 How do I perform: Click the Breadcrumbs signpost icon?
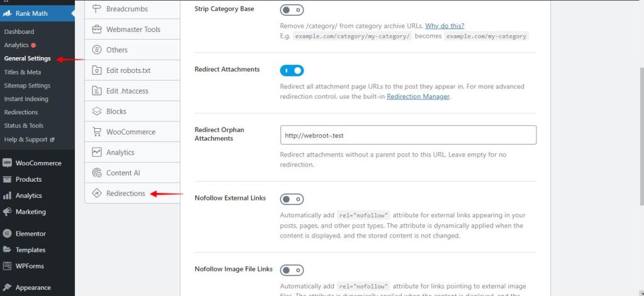97,9
